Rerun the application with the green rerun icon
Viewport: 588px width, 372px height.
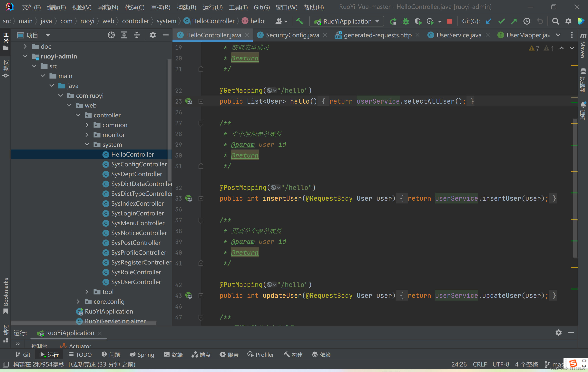(x=393, y=21)
